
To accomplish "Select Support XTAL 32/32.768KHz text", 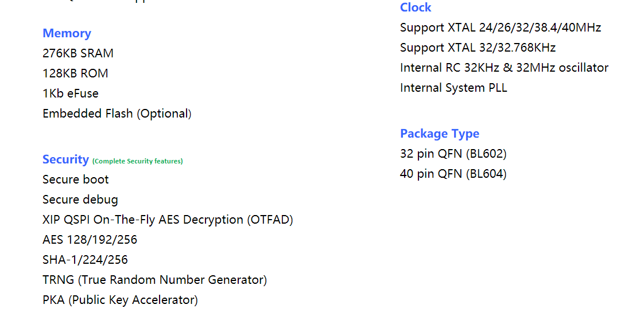I will (478, 48).
